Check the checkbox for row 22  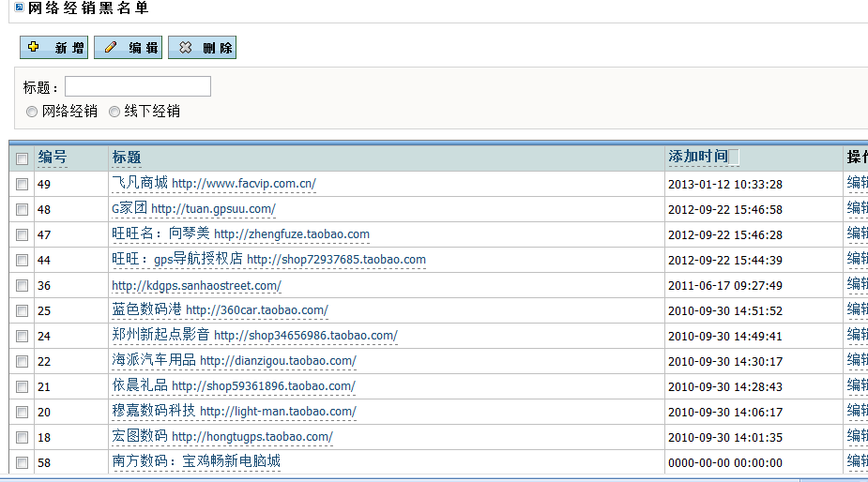[23, 362]
